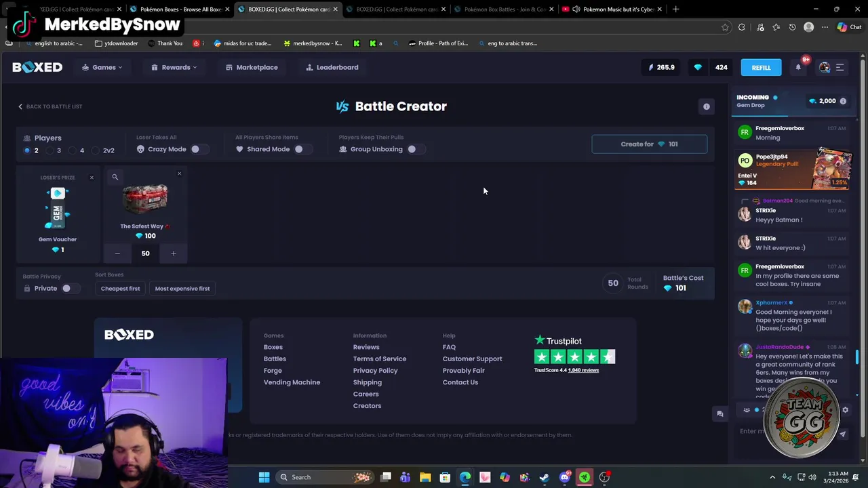Click the gem balance diamond icon
The width and height of the screenshot is (868, 488).
point(698,67)
